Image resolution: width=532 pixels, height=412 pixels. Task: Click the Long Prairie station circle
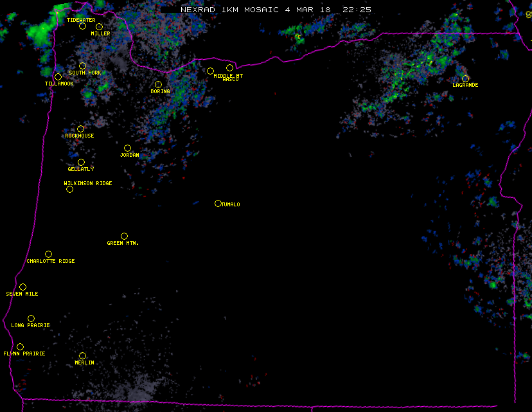click(31, 319)
